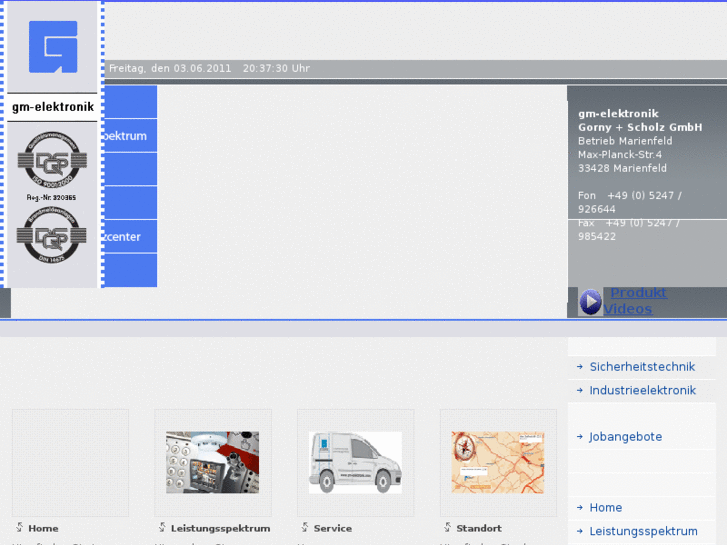Open Sicherheitstechnik in the sidebar

642,367
